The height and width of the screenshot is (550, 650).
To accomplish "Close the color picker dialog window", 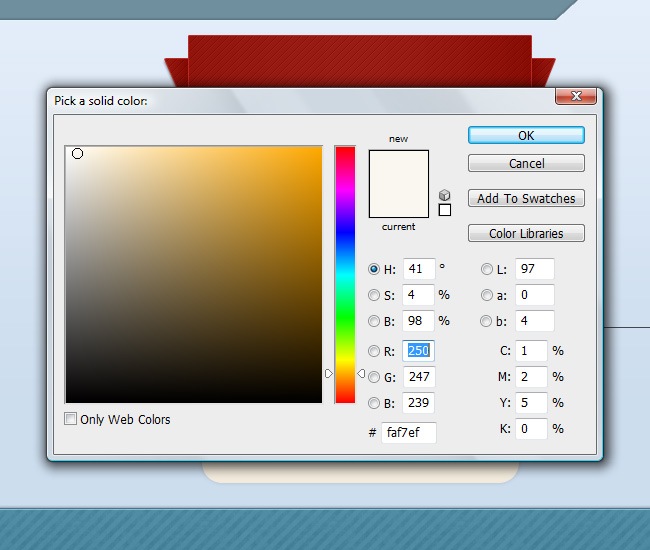I will (576, 98).
